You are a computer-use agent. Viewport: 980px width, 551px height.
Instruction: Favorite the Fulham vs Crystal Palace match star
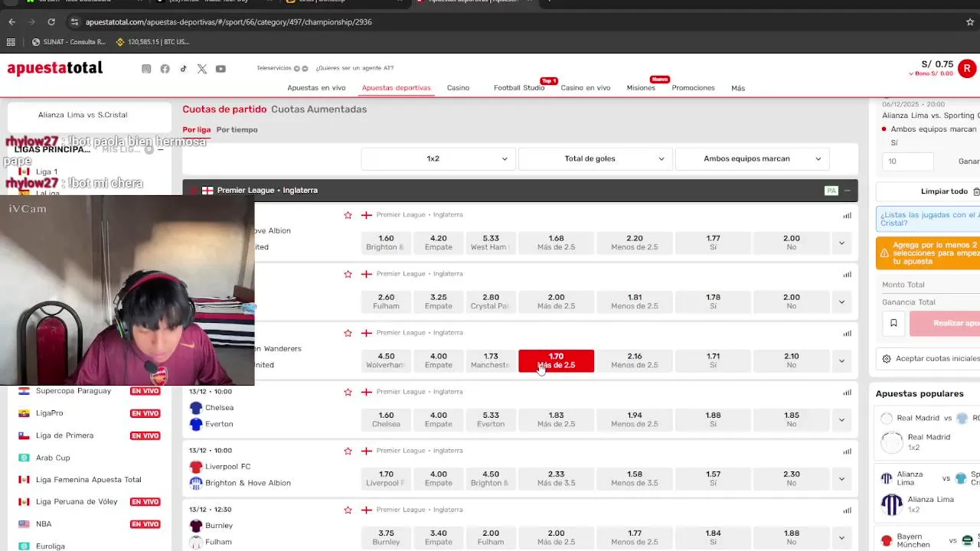point(348,274)
